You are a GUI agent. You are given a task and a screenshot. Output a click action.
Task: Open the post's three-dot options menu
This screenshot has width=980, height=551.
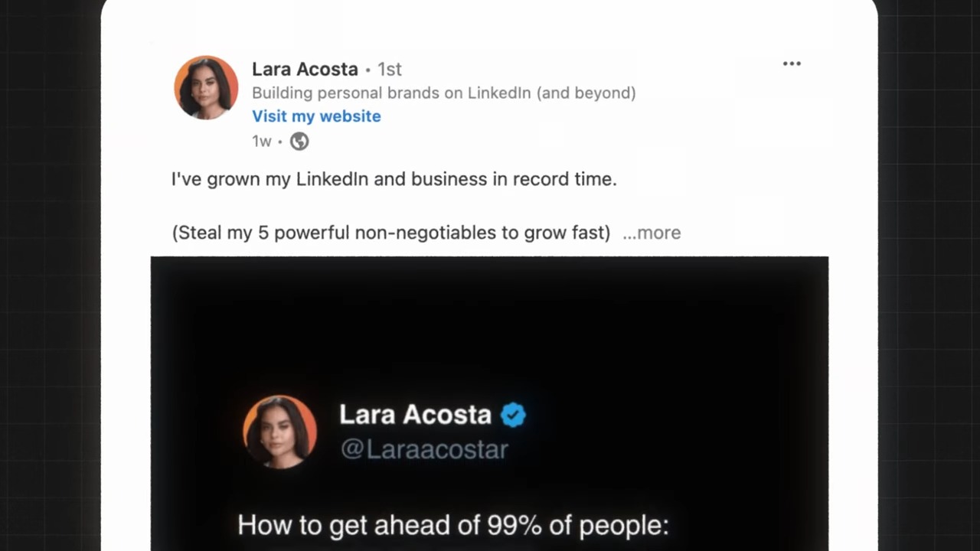pyautogui.click(x=792, y=64)
